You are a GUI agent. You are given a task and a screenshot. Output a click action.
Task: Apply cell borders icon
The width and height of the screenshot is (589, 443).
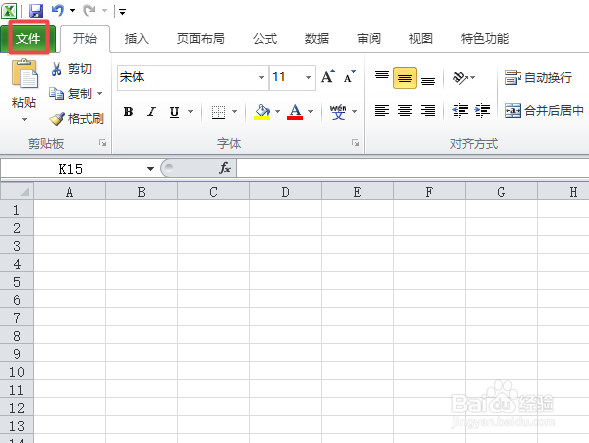pyautogui.click(x=218, y=112)
